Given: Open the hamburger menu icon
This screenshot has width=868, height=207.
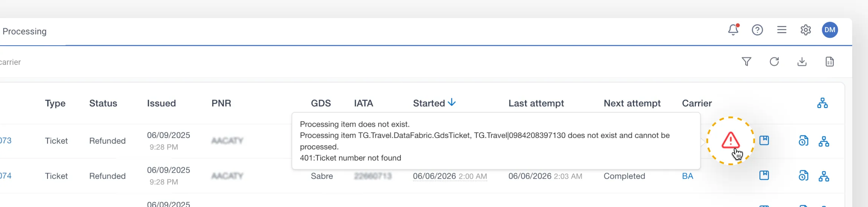Looking at the screenshot, I should point(782,30).
